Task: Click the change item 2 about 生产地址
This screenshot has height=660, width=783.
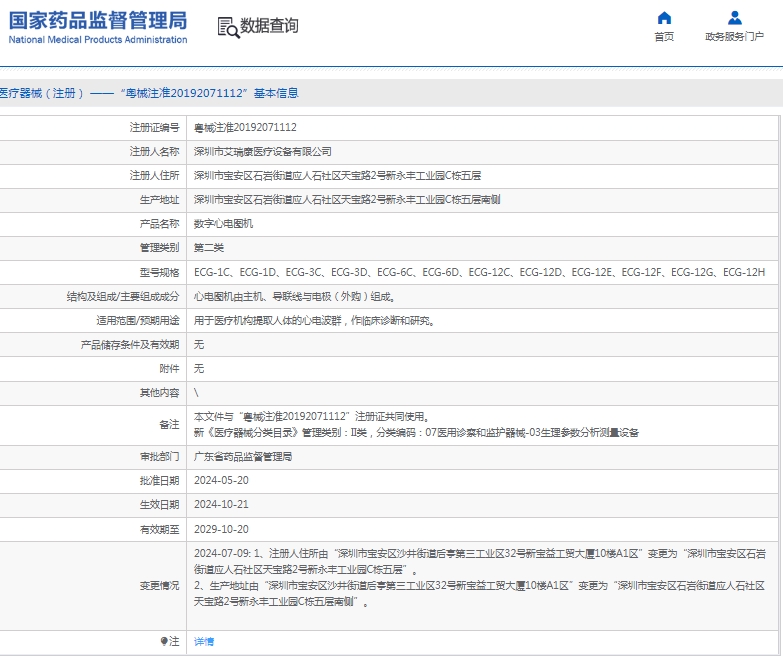Action: [x=479, y=593]
